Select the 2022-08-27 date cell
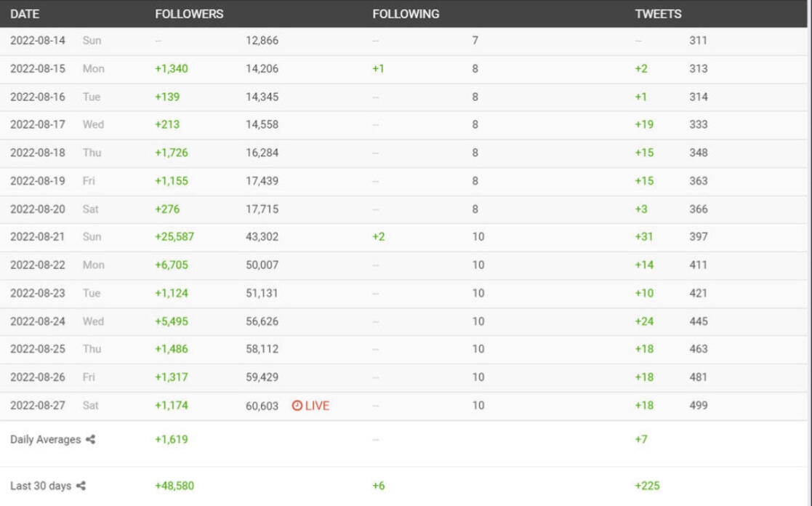812x506 pixels. [x=38, y=406]
